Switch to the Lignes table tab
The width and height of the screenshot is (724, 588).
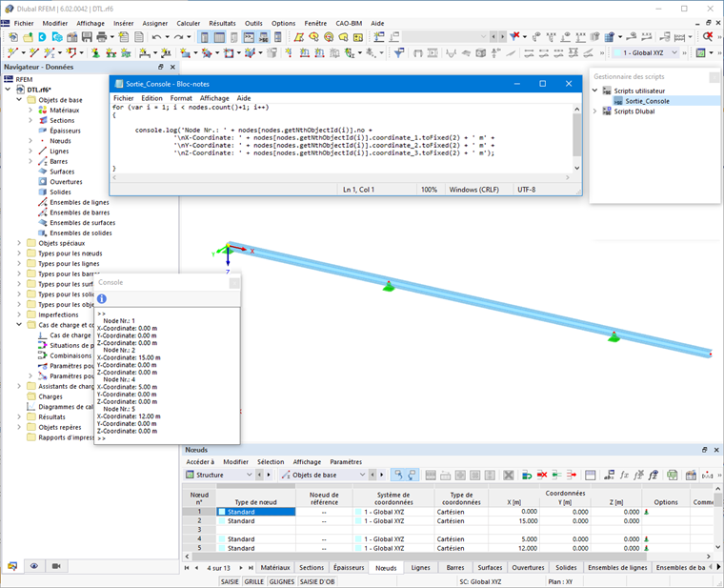(420, 568)
